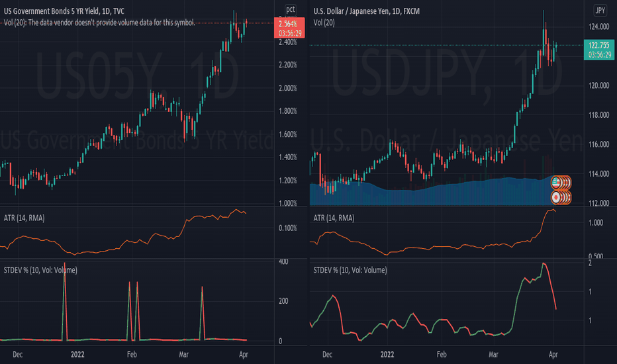The width and height of the screenshot is (617, 364).
Task: Click the 1.000% price axis label
Action: (287, 203)
